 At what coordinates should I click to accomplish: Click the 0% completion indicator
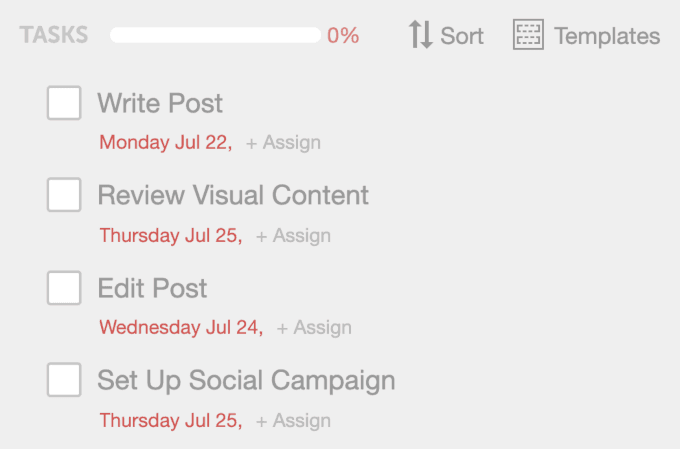click(x=343, y=36)
